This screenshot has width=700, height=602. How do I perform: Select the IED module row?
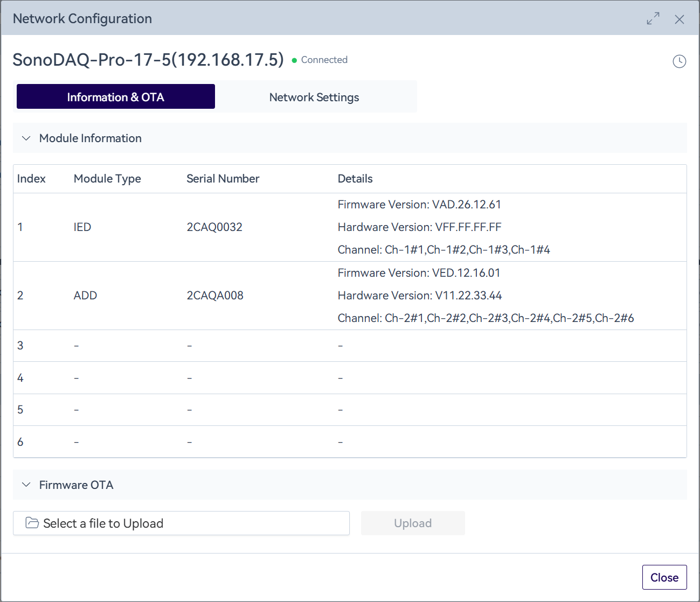(82, 227)
